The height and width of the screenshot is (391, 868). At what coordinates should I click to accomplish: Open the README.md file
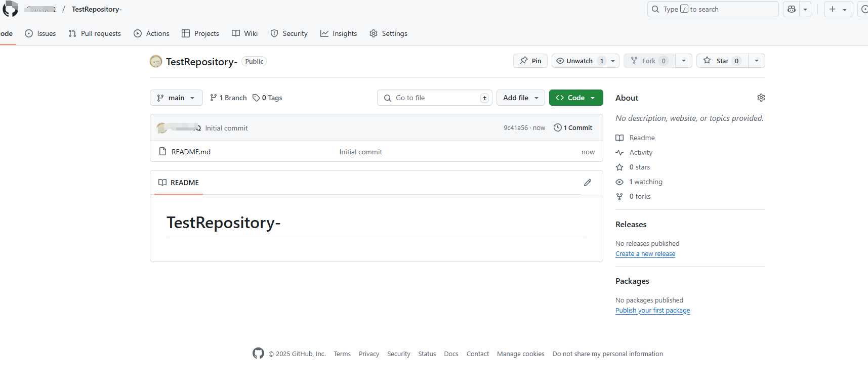pos(191,152)
